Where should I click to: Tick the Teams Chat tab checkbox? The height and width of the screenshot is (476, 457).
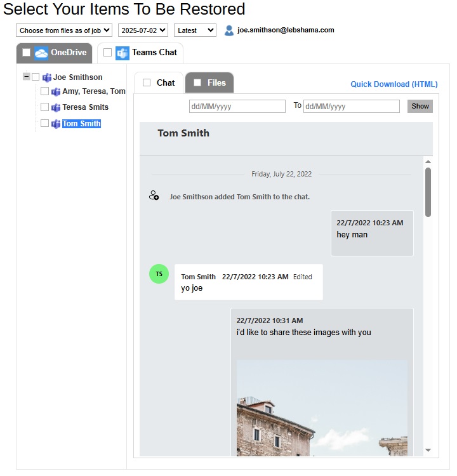tap(107, 53)
